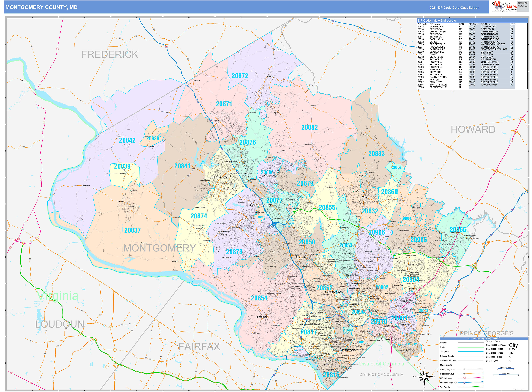Click the green District Of Columbia label

[381, 364]
